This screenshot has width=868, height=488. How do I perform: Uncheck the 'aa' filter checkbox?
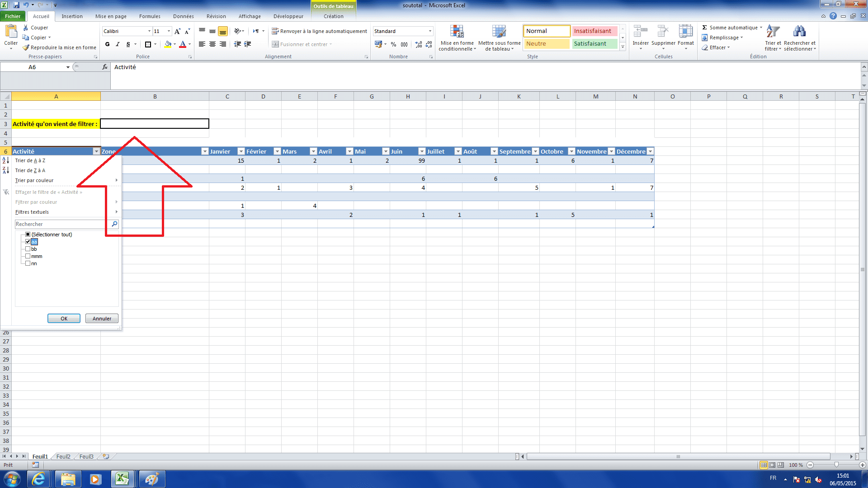(x=28, y=242)
